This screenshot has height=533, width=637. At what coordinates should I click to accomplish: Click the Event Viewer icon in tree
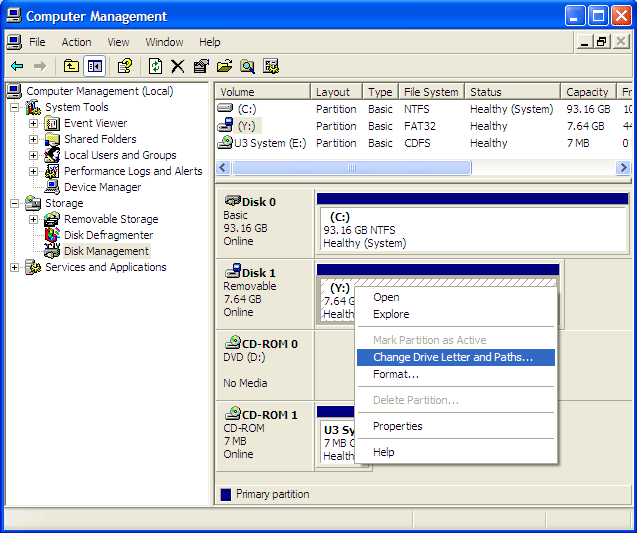52,123
